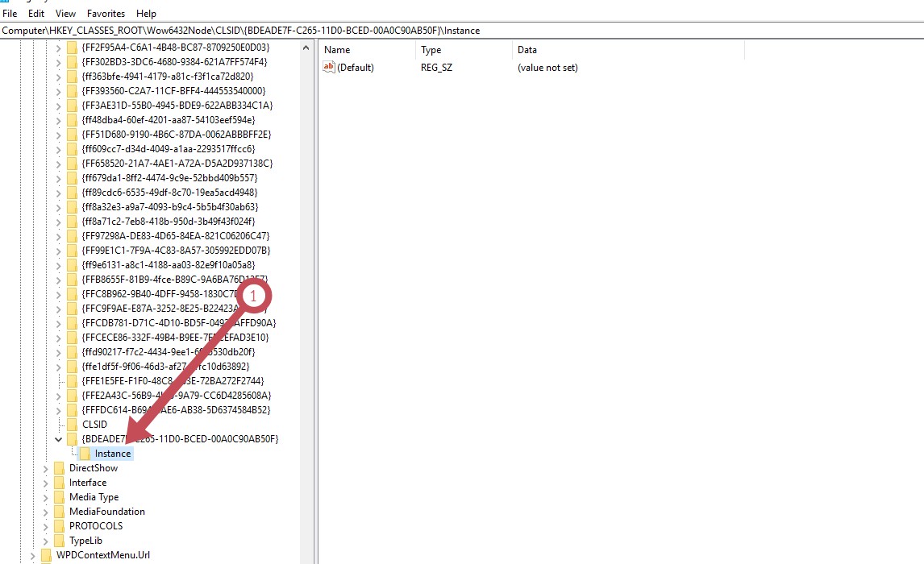Click the WPDContextMenu.Url folder icon
This screenshot has width=924, height=564.
[47, 555]
